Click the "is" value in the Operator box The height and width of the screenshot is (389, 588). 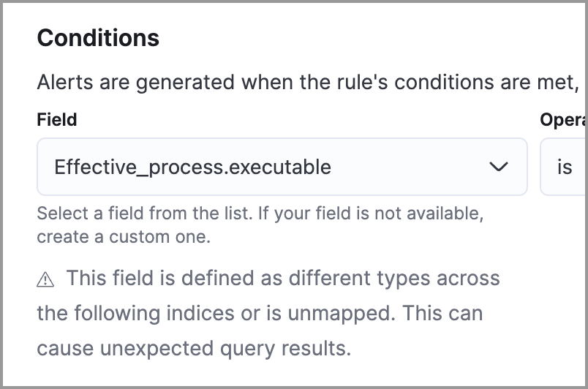coord(564,167)
